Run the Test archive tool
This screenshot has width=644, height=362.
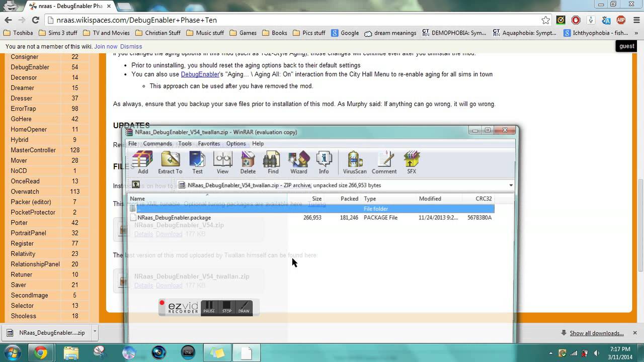pos(197,162)
